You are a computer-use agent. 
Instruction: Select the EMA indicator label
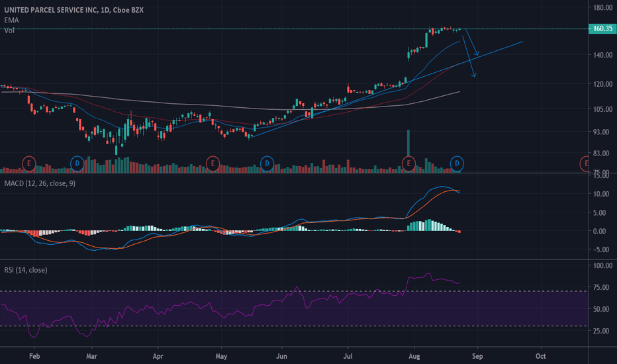11,20
